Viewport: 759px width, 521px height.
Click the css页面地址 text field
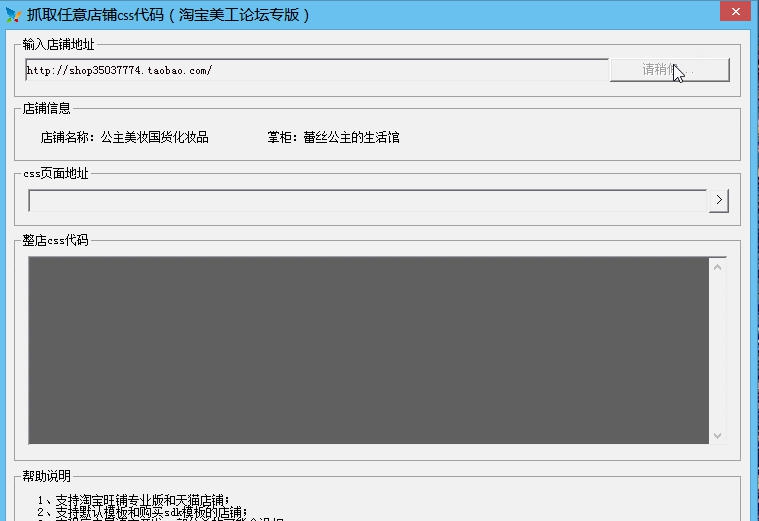click(x=368, y=200)
